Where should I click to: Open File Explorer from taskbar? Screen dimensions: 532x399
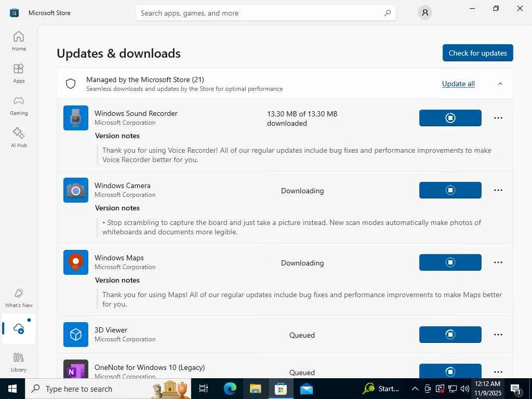coord(255,389)
